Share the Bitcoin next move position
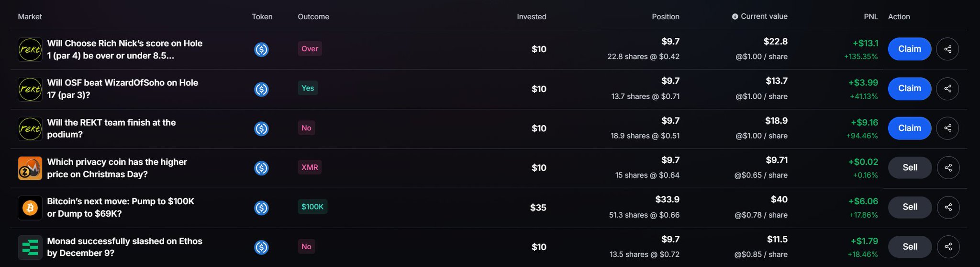 948,208
